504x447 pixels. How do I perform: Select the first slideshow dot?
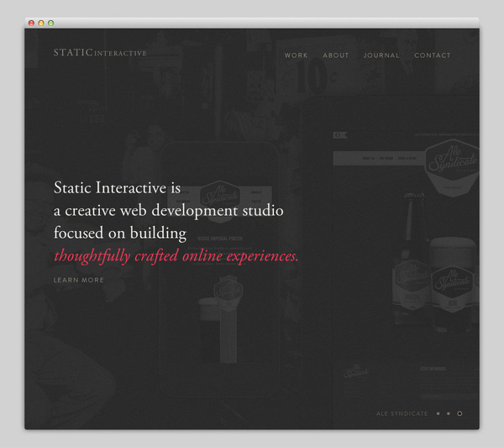click(x=438, y=413)
